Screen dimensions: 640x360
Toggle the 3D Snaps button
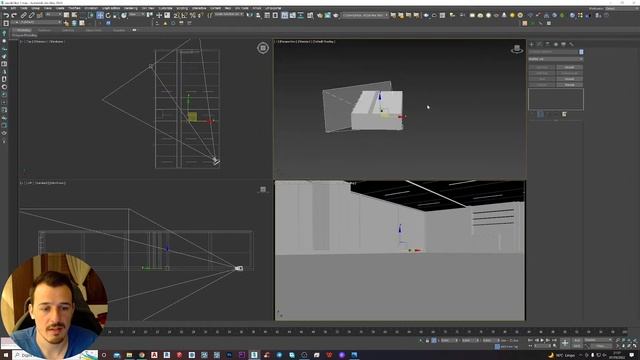point(176,15)
